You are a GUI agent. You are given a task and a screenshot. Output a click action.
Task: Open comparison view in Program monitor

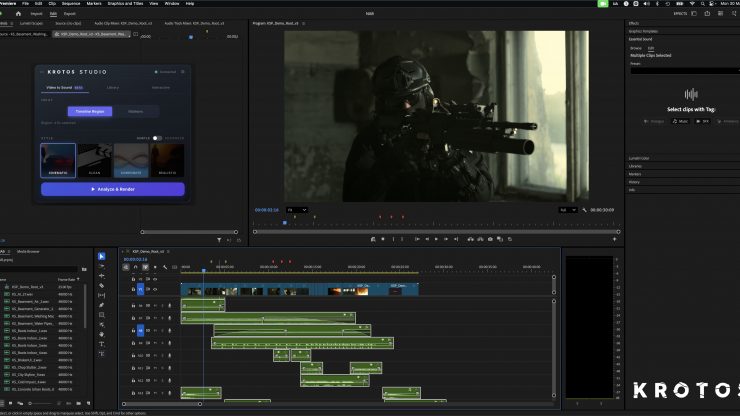click(x=500, y=239)
